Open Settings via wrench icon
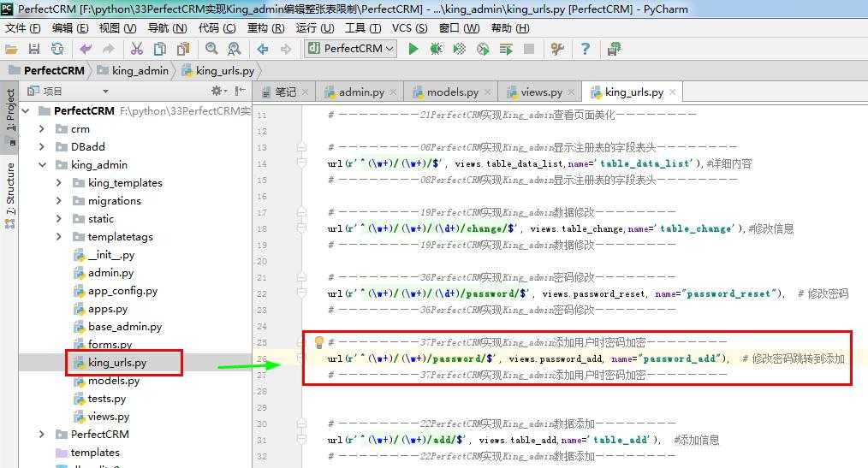Viewport: 868px width, 468px height. coord(557,50)
